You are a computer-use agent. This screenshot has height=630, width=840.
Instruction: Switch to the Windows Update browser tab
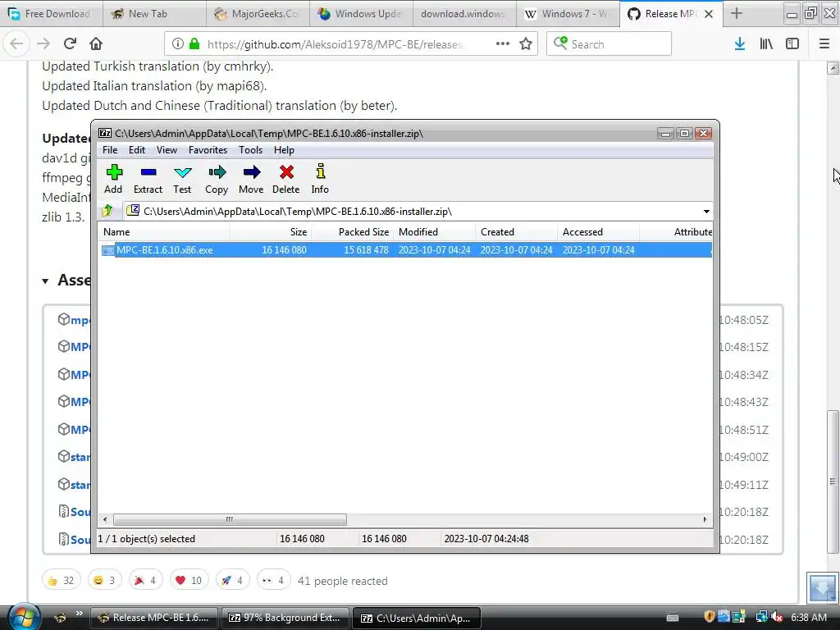click(x=361, y=14)
